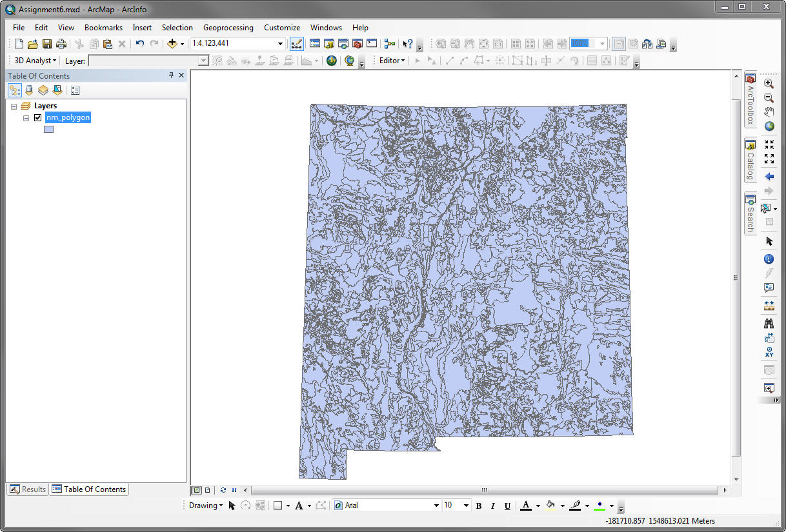Open the Editor dropdown button

392,61
